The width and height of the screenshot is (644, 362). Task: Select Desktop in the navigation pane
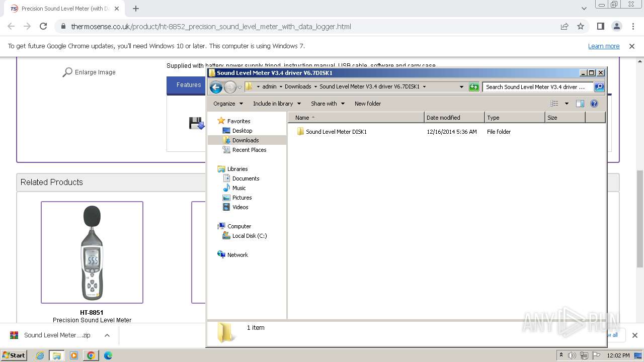[x=237, y=131]
